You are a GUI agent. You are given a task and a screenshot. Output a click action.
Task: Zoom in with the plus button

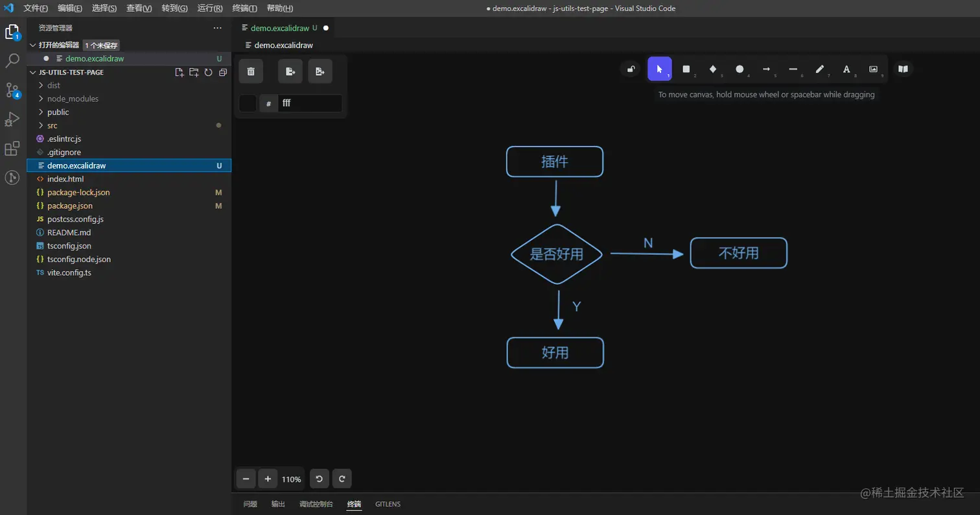[268, 479]
